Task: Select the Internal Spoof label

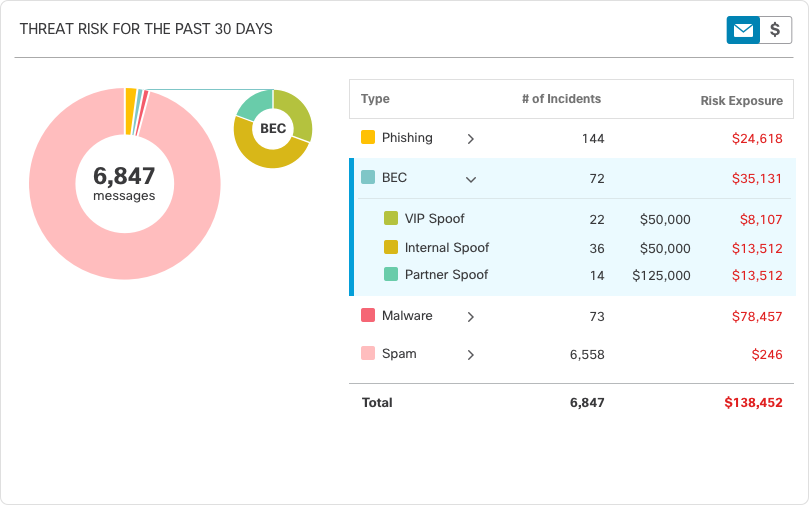Action: 447,248
